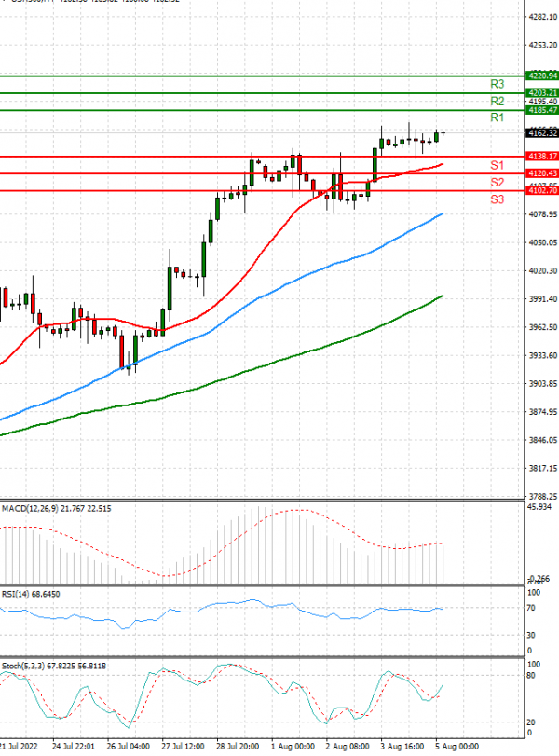
Task: Select the 4220.94 green price tag
Action: point(542,76)
